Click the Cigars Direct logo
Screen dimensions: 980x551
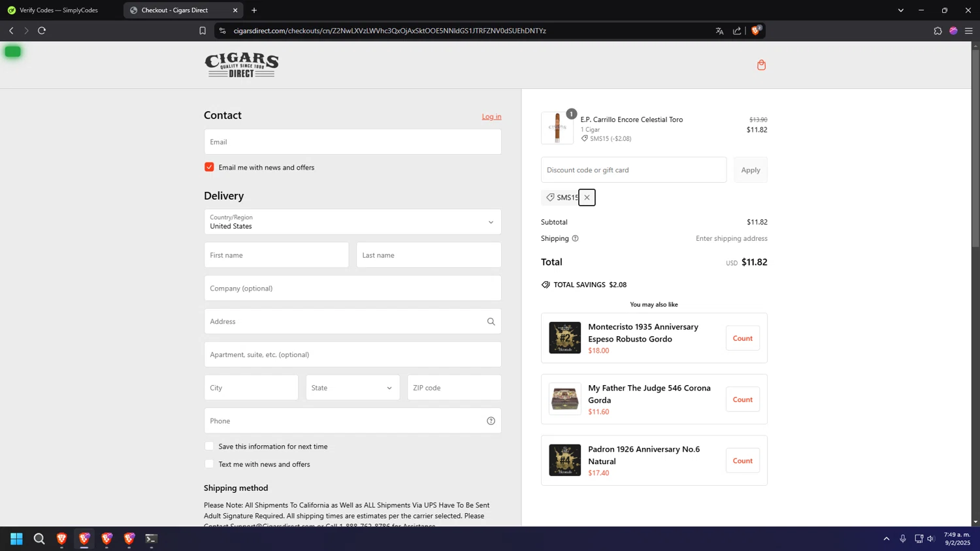242,65
